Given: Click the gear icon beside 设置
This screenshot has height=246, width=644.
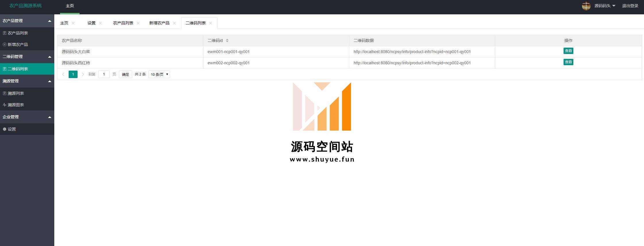Looking at the screenshot, I should point(5,129).
